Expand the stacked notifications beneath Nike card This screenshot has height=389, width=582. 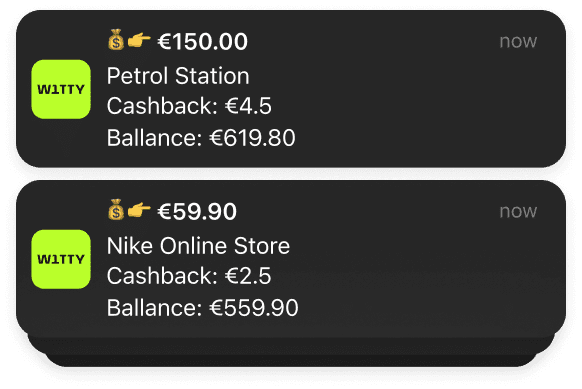[x=291, y=346]
